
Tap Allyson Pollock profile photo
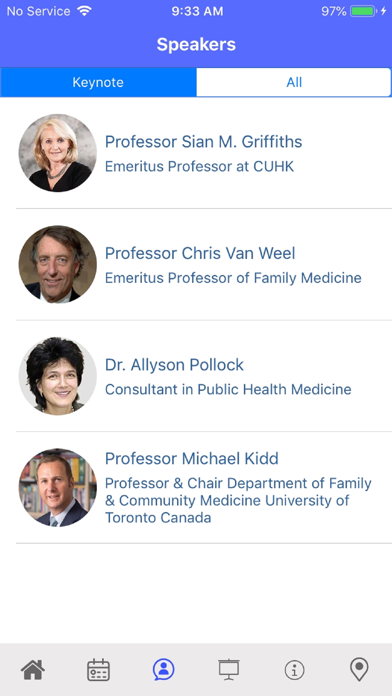coord(58,376)
